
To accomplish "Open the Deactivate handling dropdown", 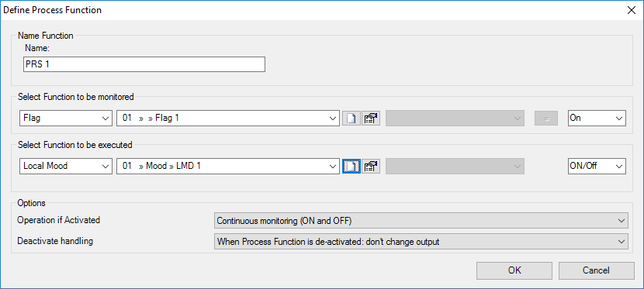I will pyautogui.click(x=421, y=242).
